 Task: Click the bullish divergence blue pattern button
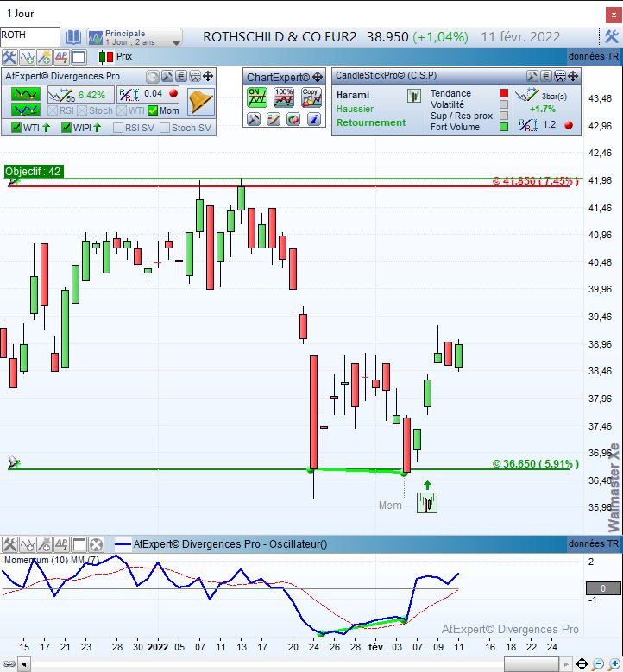click(26, 110)
